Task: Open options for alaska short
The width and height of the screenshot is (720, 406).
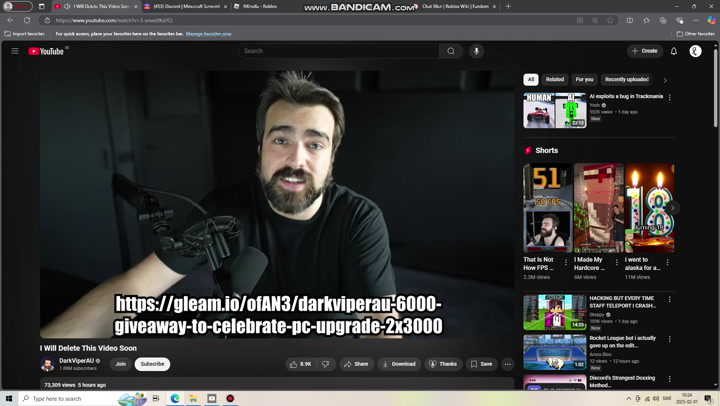Action: click(x=667, y=262)
